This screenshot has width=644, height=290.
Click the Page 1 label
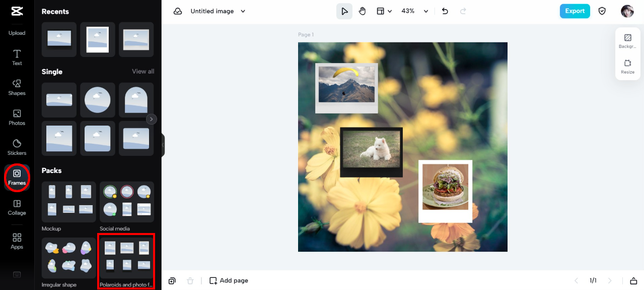(306, 34)
